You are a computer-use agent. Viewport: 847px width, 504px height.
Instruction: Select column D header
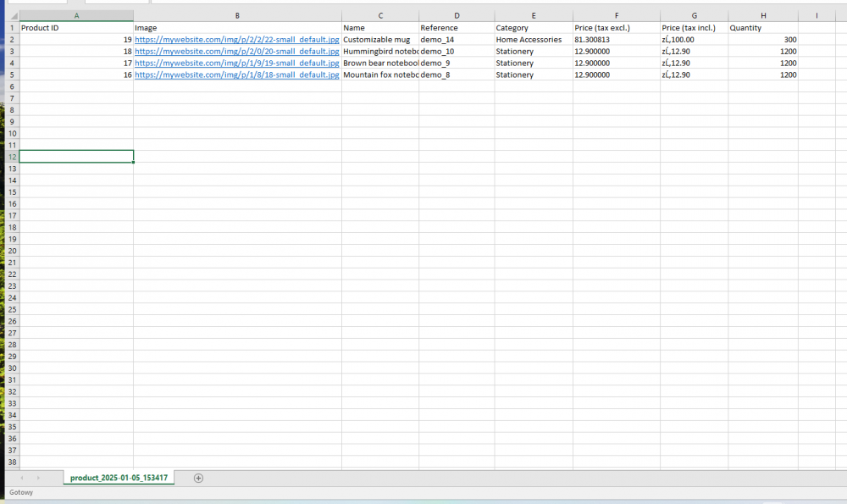(x=457, y=15)
